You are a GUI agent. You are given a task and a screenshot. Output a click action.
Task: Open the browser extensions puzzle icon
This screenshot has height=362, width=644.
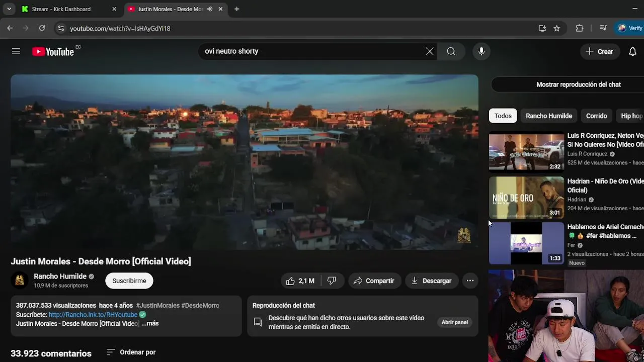coord(580,29)
